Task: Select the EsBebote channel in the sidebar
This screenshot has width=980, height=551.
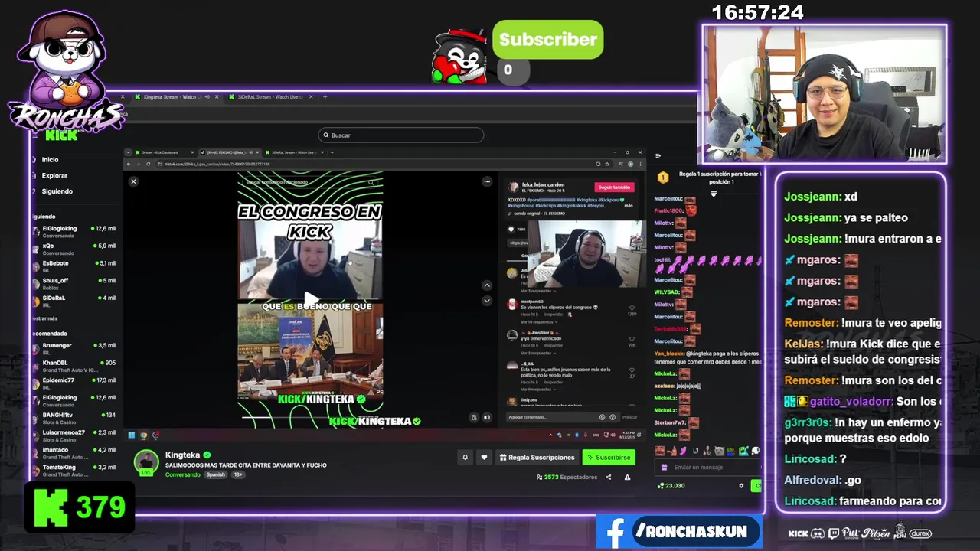Action: [x=74, y=266]
